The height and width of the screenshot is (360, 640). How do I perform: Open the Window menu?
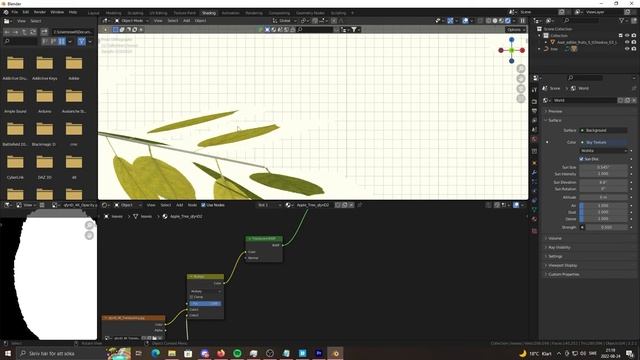57,12
